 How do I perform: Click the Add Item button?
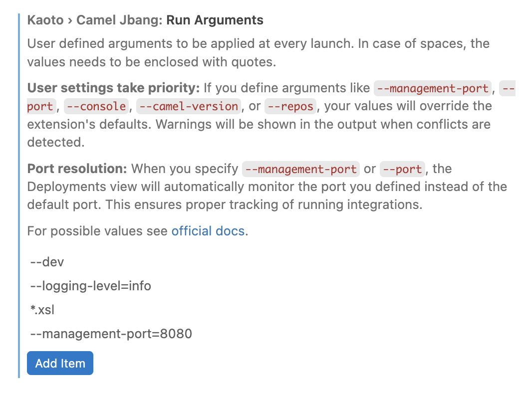click(x=60, y=363)
